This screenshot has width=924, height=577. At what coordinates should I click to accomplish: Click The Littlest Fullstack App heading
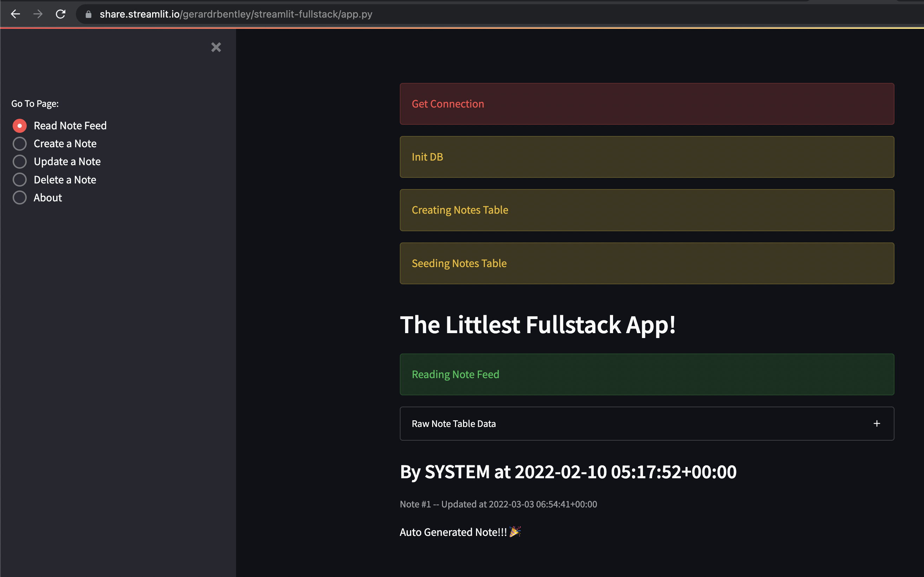pos(538,325)
